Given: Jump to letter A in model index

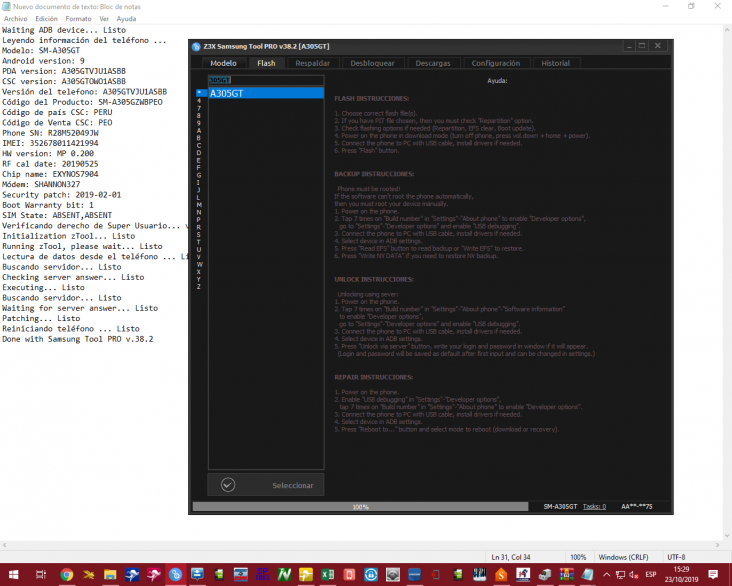Looking at the screenshot, I should coord(199,131).
